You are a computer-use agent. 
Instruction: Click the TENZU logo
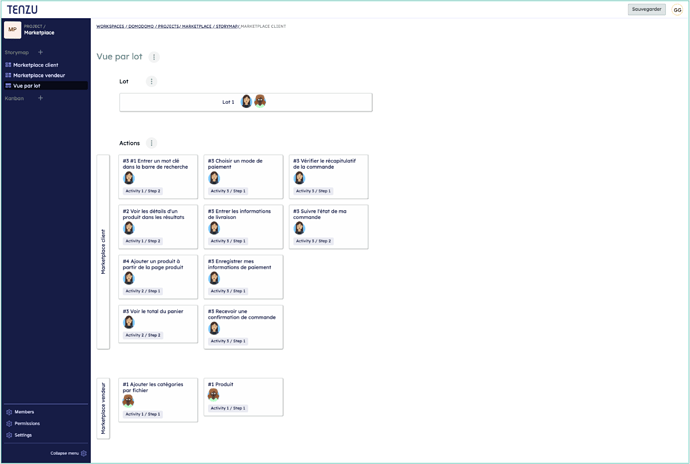[x=22, y=9]
